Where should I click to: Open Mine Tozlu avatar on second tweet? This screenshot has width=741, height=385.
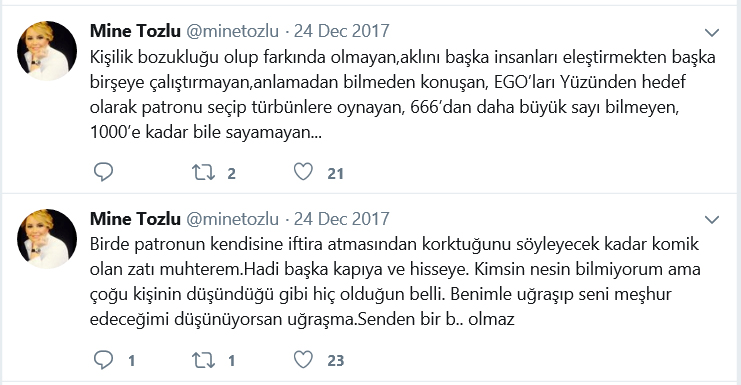pyautogui.click(x=47, y=239)
